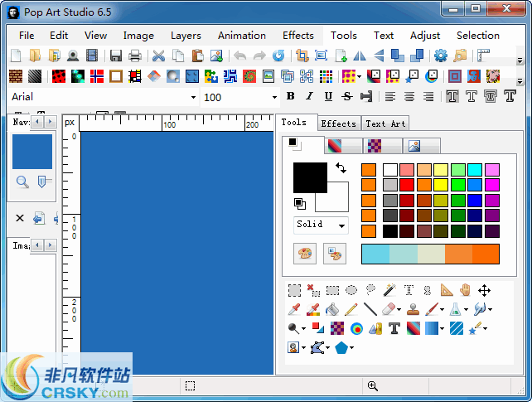This screenshot has width=532, height=402.
Task: Click the zoom-in icon in status bar
Action: tap(373, 385)
